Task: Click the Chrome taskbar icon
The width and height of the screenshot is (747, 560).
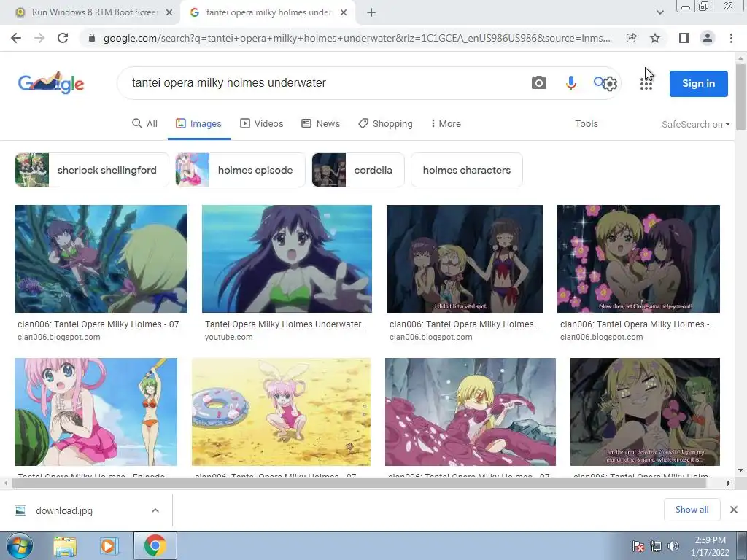Action: click(155, 545)
